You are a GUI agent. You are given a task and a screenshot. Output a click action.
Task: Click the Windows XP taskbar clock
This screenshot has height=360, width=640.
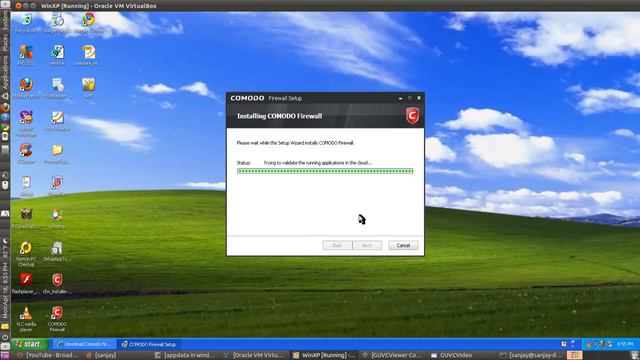[625, 344]
